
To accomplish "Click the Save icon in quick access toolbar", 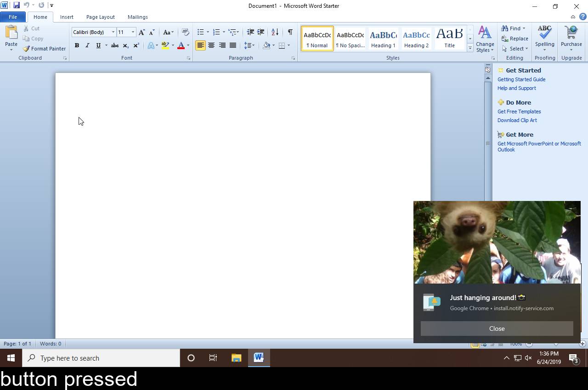I will click(17, 6).
